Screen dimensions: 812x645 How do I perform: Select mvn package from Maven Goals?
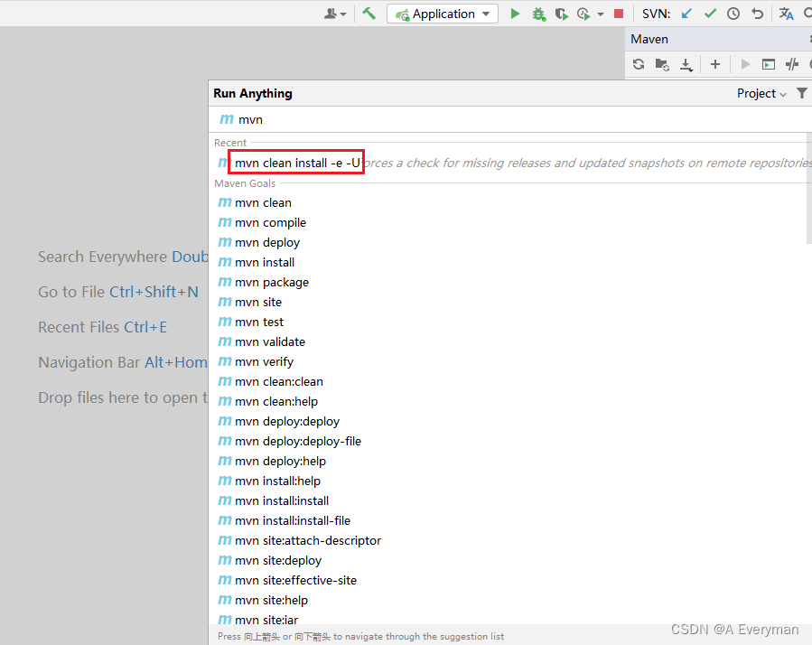point(271,282)
